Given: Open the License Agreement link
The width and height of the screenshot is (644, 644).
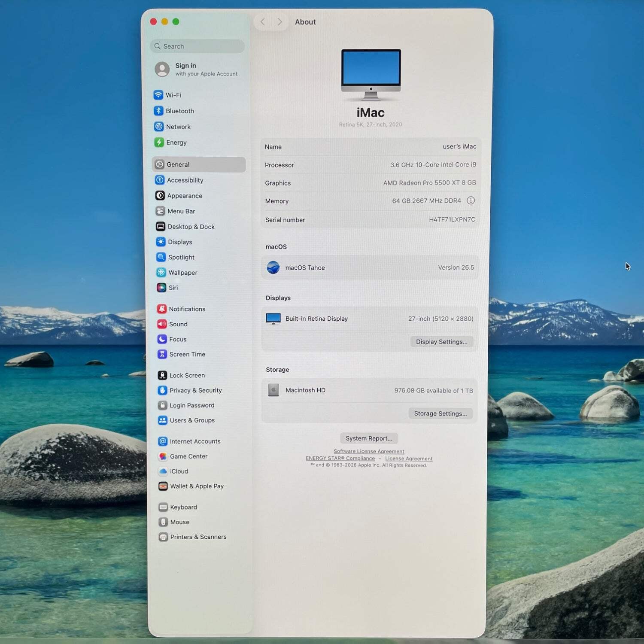Looking at the screenshot, I should [x=409, y=459].
